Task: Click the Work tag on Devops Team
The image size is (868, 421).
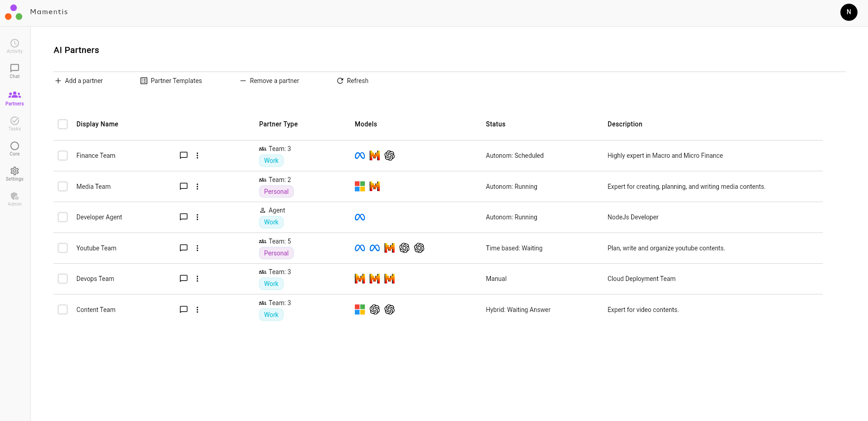Action: point(271,284)
